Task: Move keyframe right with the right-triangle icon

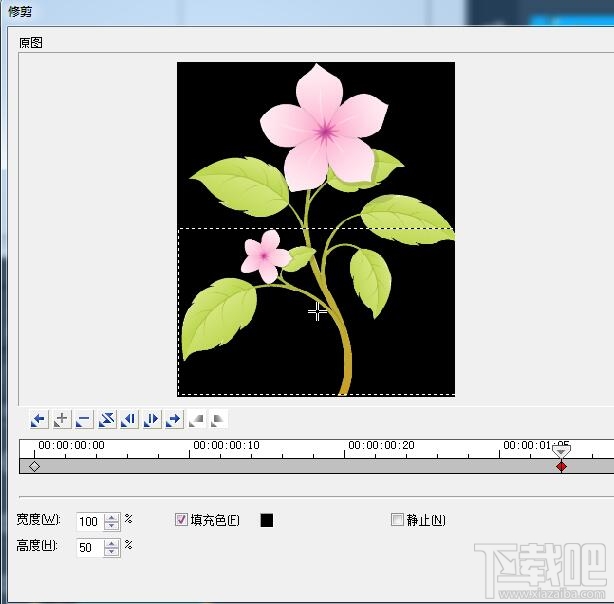Action: point(152,420)
